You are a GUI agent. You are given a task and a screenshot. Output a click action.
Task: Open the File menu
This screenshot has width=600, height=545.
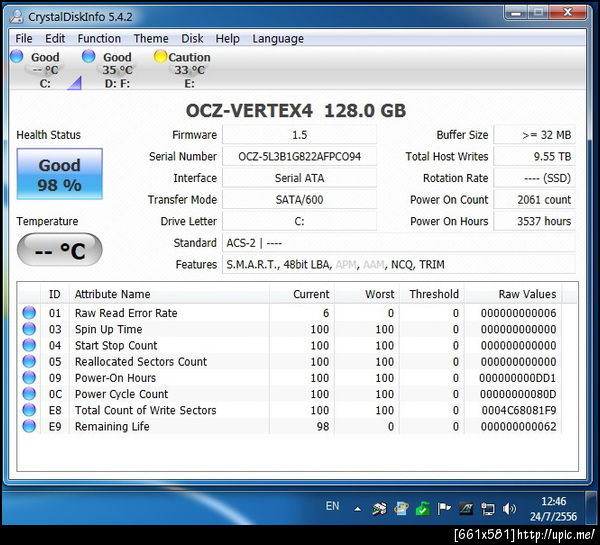pyautogui.click(x=24, y=38)
